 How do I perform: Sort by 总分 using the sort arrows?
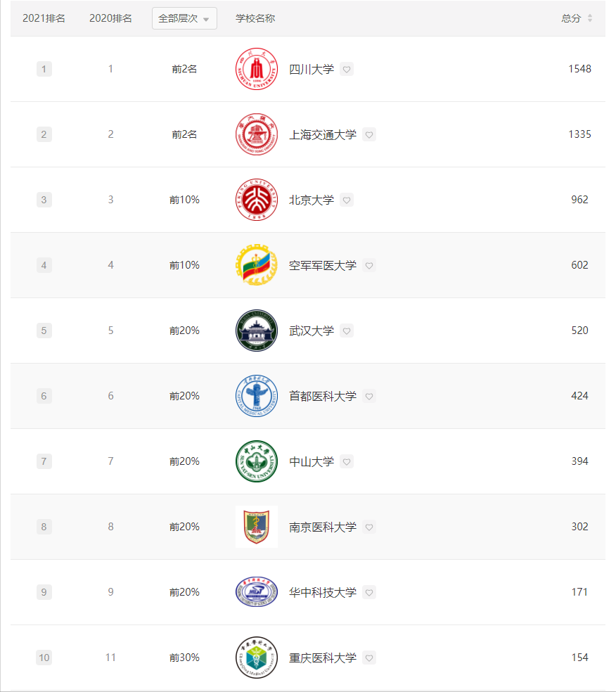590,18
